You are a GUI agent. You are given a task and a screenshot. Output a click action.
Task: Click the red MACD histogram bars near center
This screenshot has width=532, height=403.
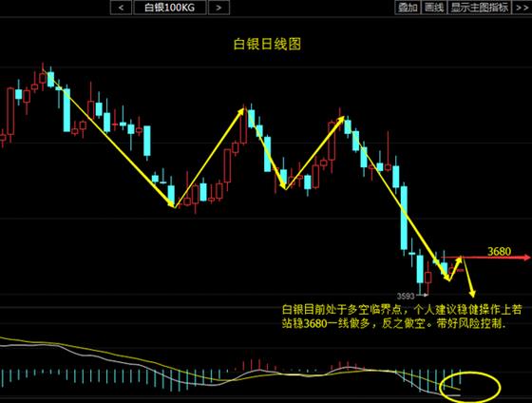256,365
